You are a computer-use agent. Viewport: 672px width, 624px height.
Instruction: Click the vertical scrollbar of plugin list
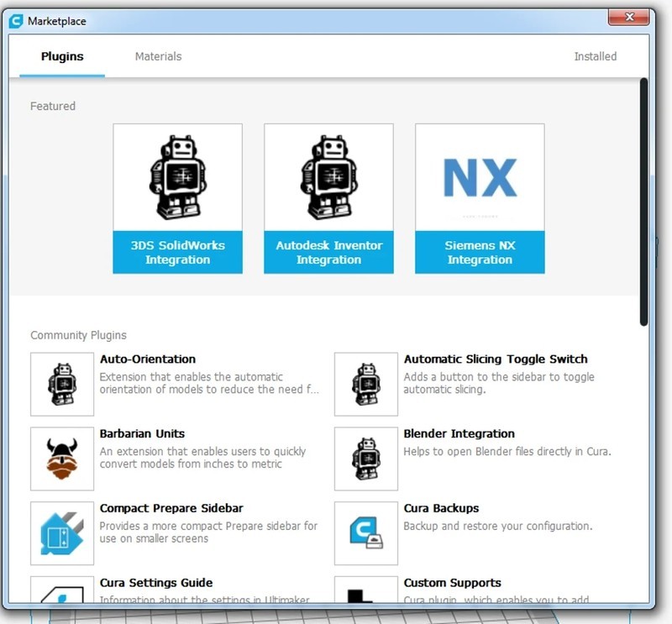tap(644, 202)
